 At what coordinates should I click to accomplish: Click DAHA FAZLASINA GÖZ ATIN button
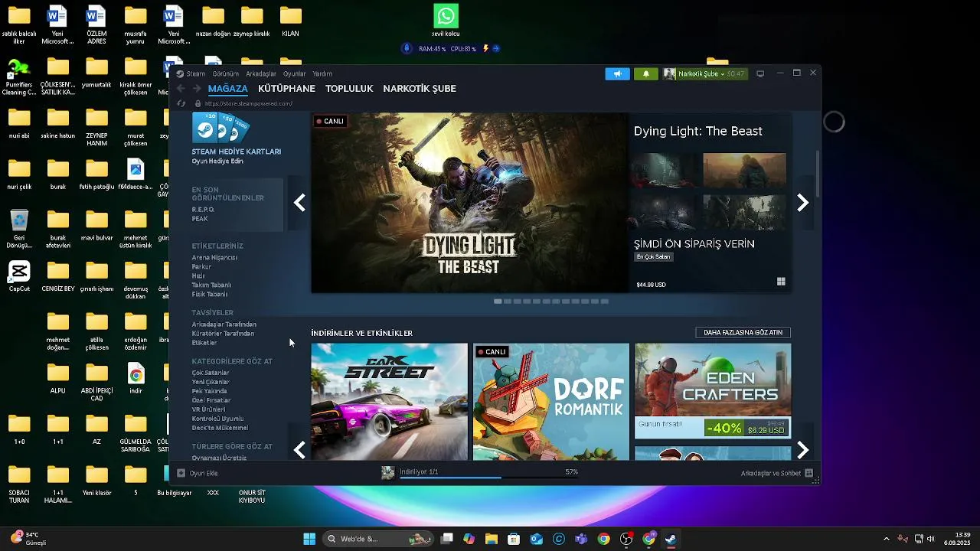pyautogui.click(x=743, y=333)
